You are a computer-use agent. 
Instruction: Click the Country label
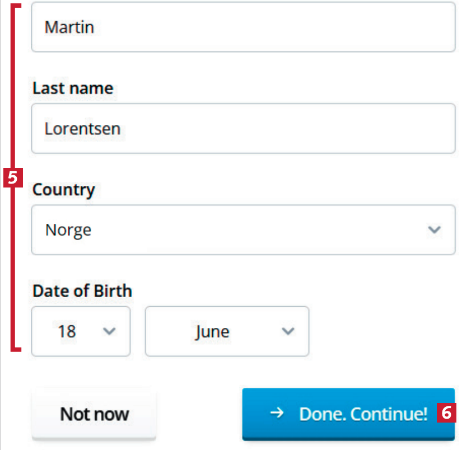(64, 190)
